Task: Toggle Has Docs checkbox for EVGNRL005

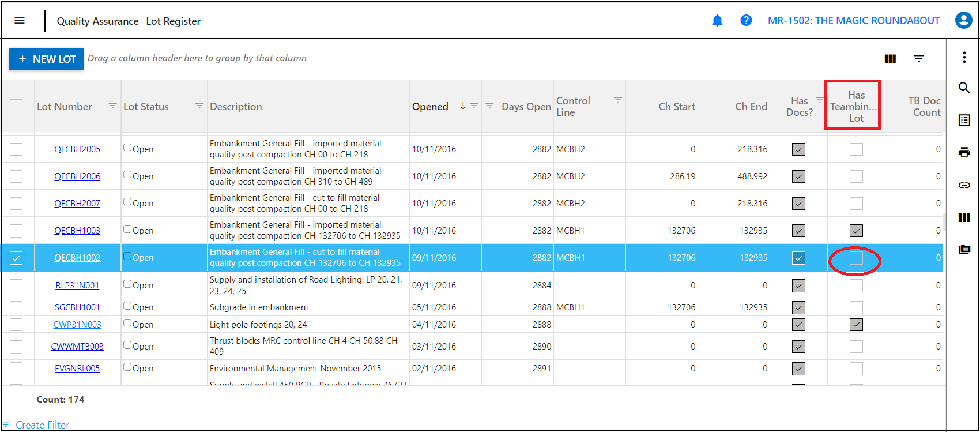Action: coord(798,369)
